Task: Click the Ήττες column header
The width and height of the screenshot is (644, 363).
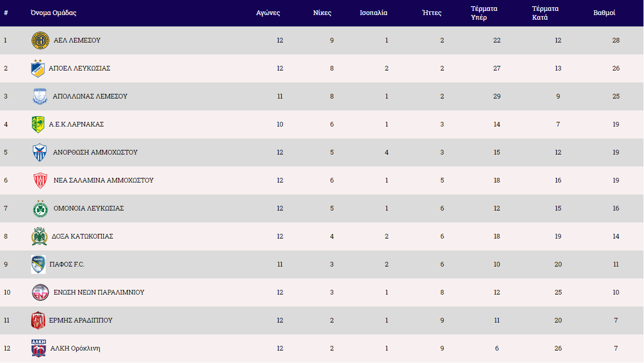Action: coord(432,13)
